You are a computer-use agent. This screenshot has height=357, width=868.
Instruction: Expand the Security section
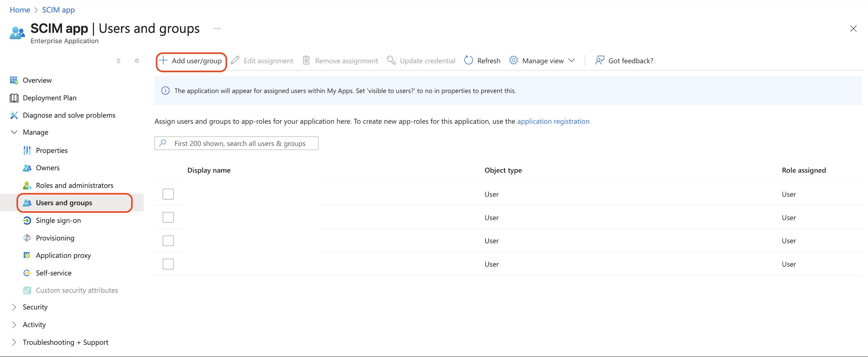click(14, 307)
